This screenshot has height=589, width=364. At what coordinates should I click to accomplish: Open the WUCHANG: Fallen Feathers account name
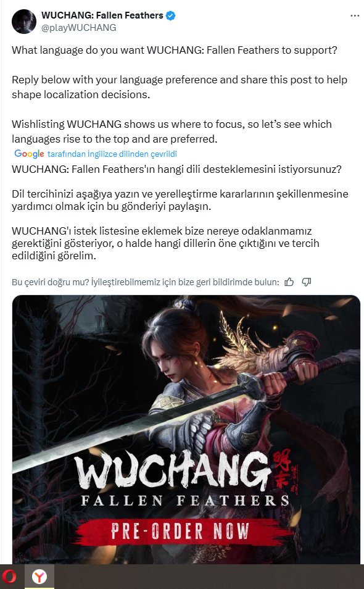pyautogui.click(x=102, y=15)
